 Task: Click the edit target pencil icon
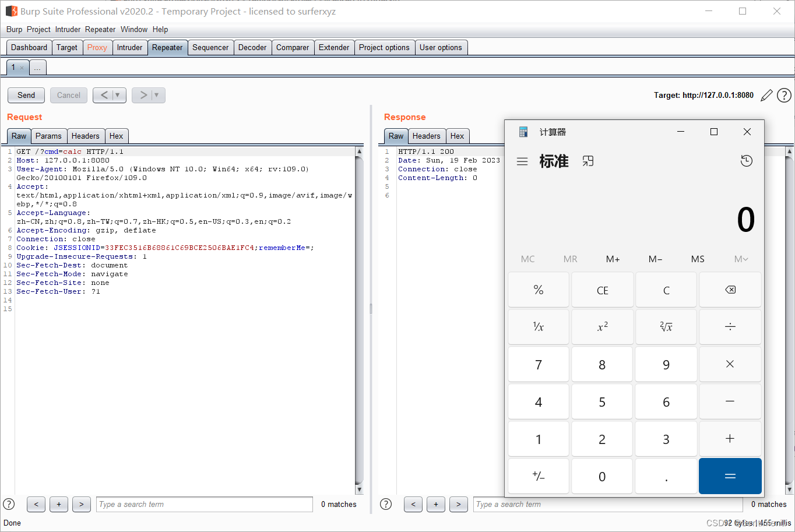click(x=767, y=95)
